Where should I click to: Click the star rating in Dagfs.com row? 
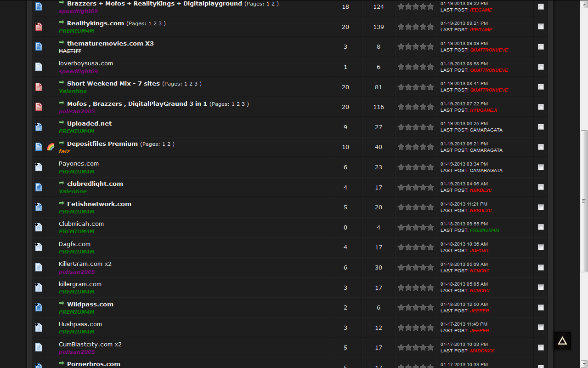click(416, 247)
